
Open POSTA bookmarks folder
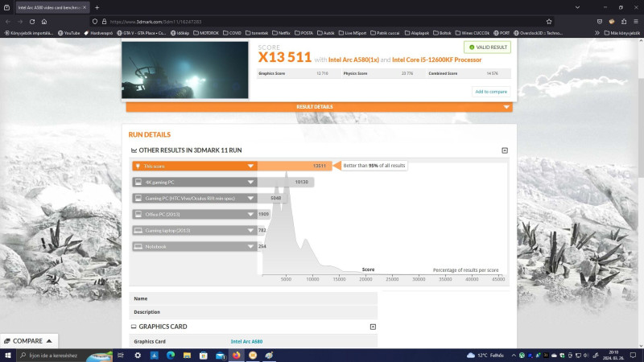(x=304, y=33)
